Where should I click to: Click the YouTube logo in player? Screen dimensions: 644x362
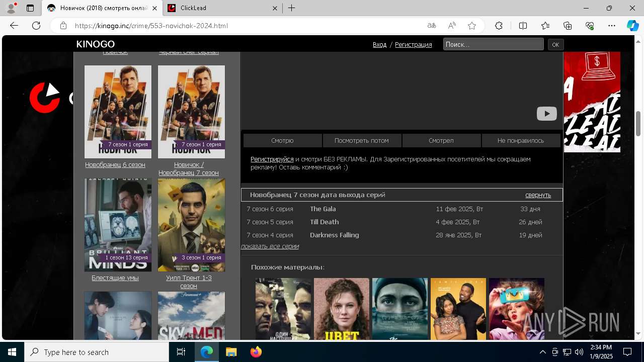546,114
